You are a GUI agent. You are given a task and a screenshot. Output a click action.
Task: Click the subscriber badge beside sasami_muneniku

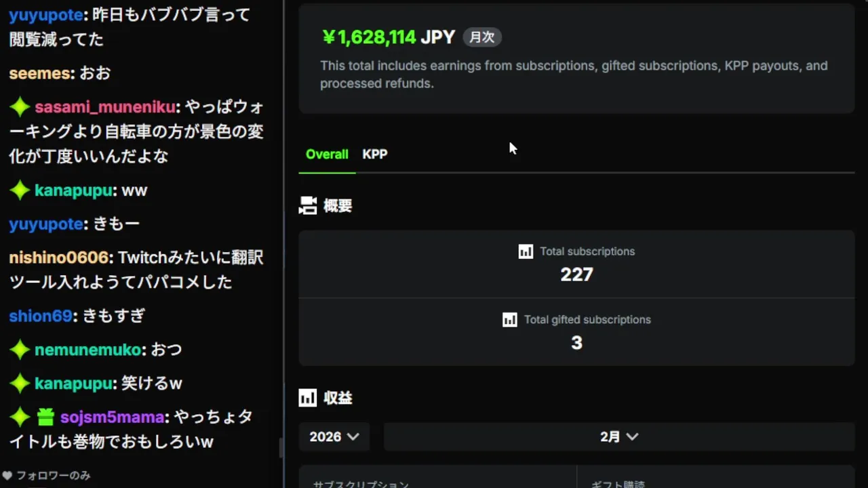(x=20, y=107)
